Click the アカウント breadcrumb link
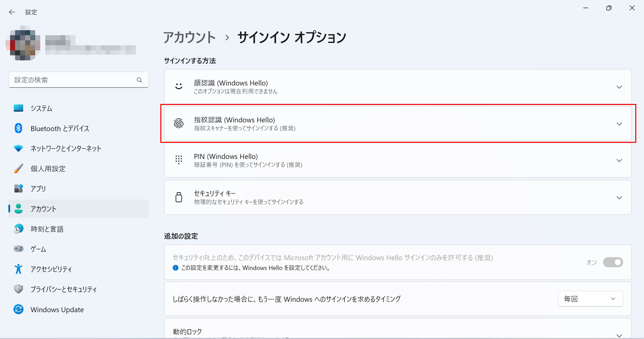644x339 pixels. point(190,37)
